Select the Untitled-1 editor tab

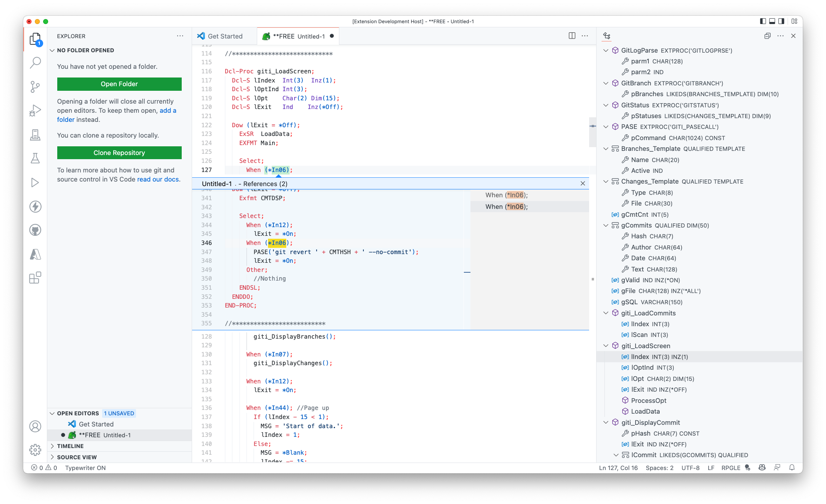pos(297,36)
